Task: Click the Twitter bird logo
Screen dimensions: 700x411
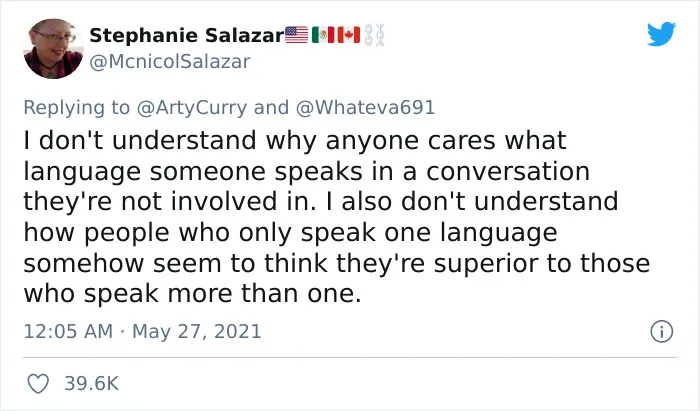Action: (661, 33)
